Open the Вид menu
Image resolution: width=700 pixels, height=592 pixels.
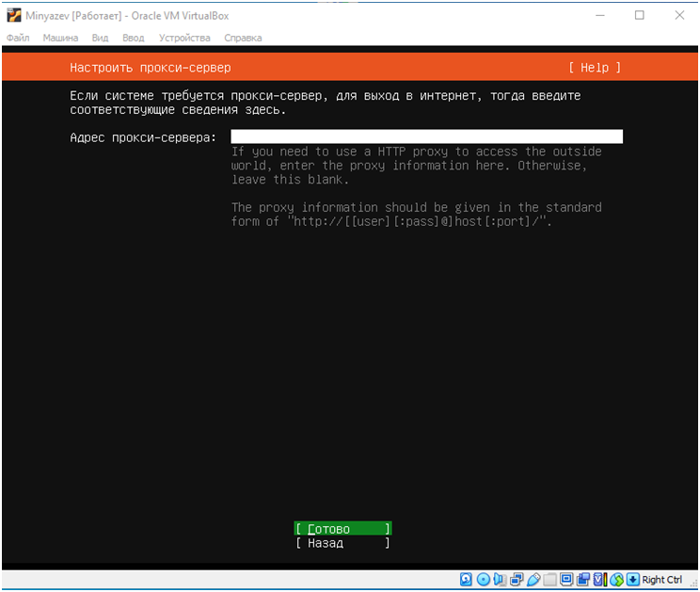[100, 38]
